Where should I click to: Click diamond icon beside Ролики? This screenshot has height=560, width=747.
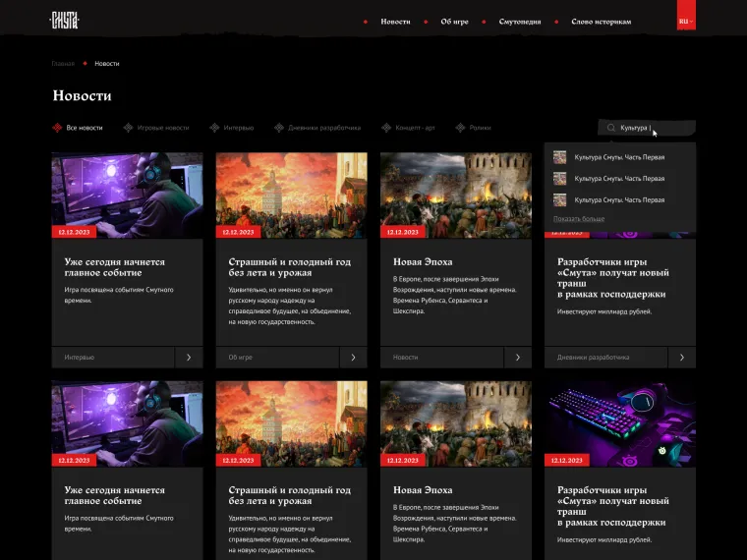[x=460, y=128]
